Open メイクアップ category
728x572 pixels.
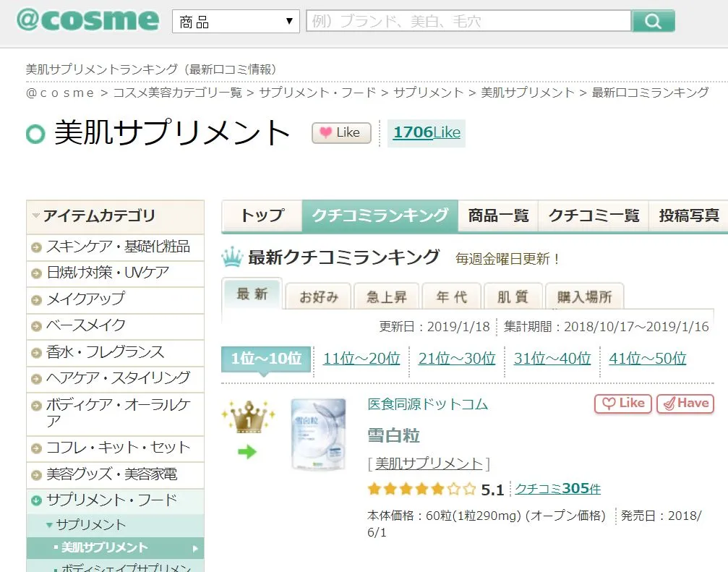115,299
